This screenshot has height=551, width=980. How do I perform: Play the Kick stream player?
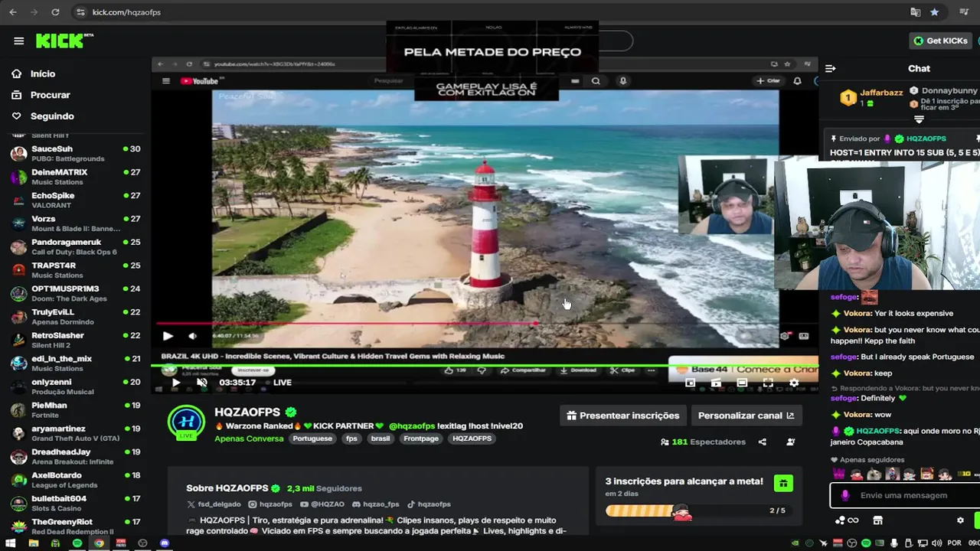[175, 383]
